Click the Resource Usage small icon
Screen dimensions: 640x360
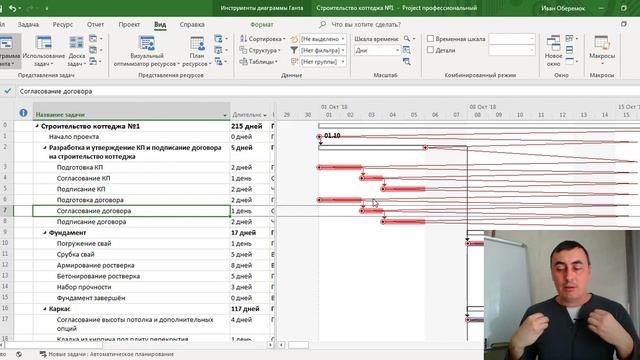tap(219, 39)
